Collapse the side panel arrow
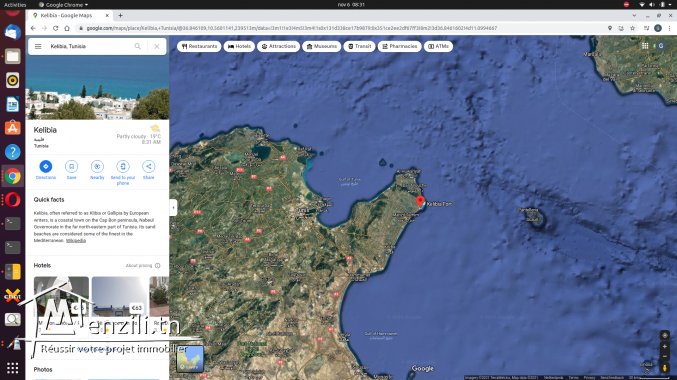 tap(174, 208)
